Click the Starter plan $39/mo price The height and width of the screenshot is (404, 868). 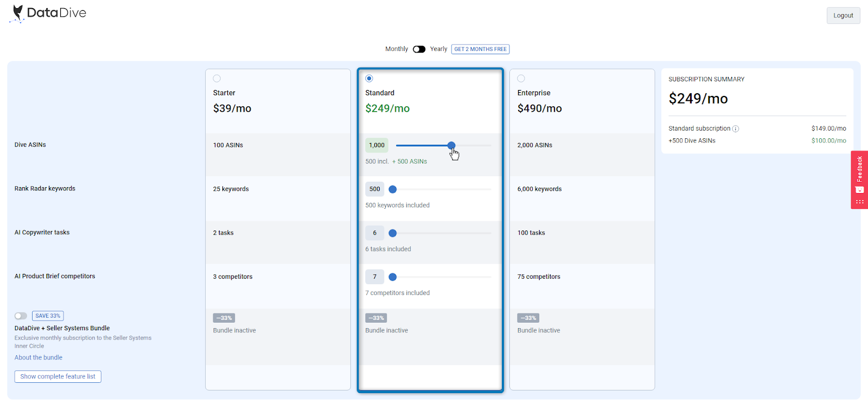(x=232, y=108)
